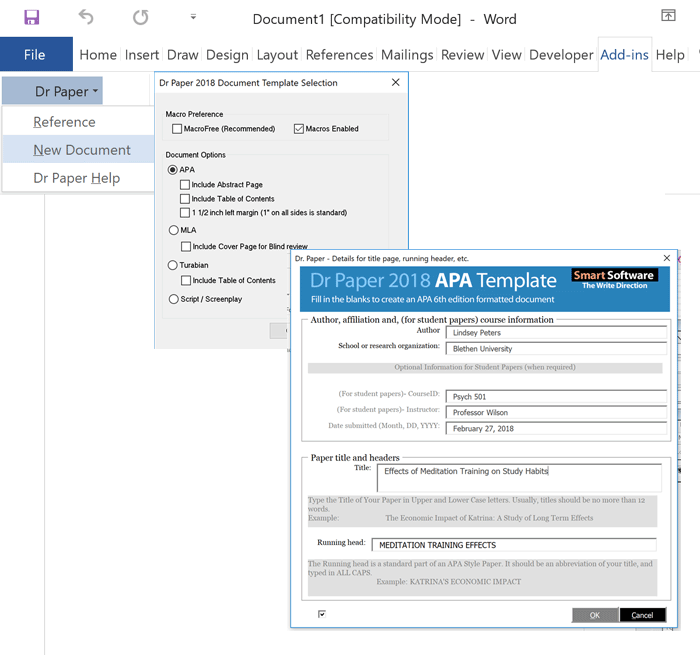Enable the MacroFree (Recommended) checkbox

click(x=177, y=129)
